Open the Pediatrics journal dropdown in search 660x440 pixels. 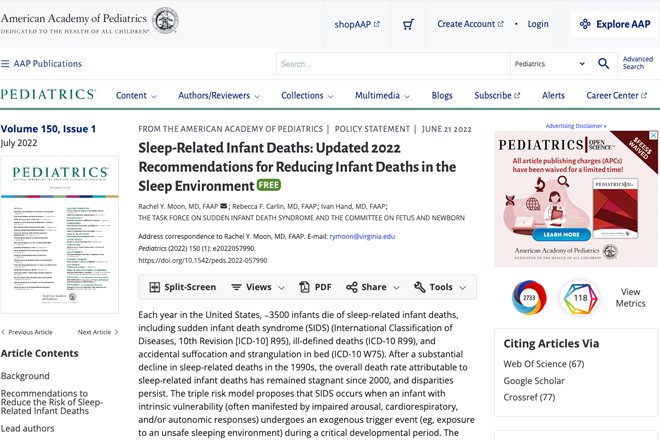[x=550, y=64]
